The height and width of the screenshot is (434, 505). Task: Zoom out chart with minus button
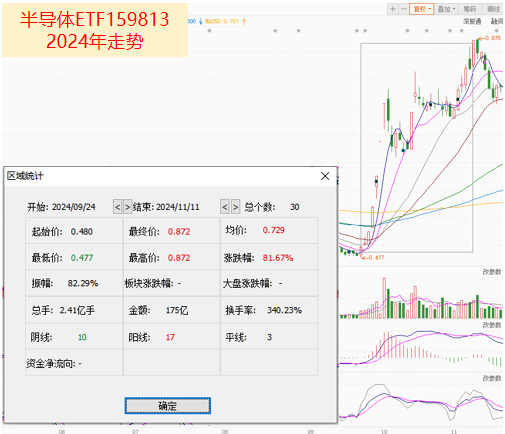click(x=403, y=9)
